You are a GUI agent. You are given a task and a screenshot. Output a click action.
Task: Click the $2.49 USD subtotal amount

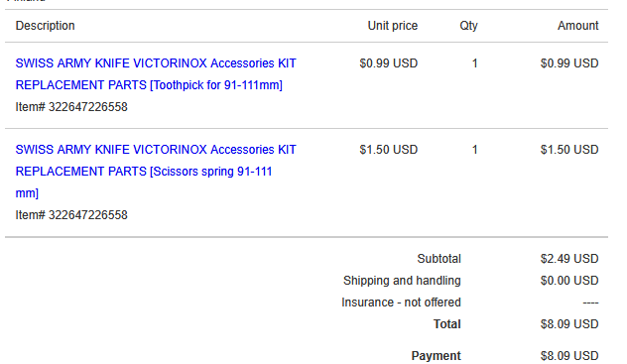[569, 259]
